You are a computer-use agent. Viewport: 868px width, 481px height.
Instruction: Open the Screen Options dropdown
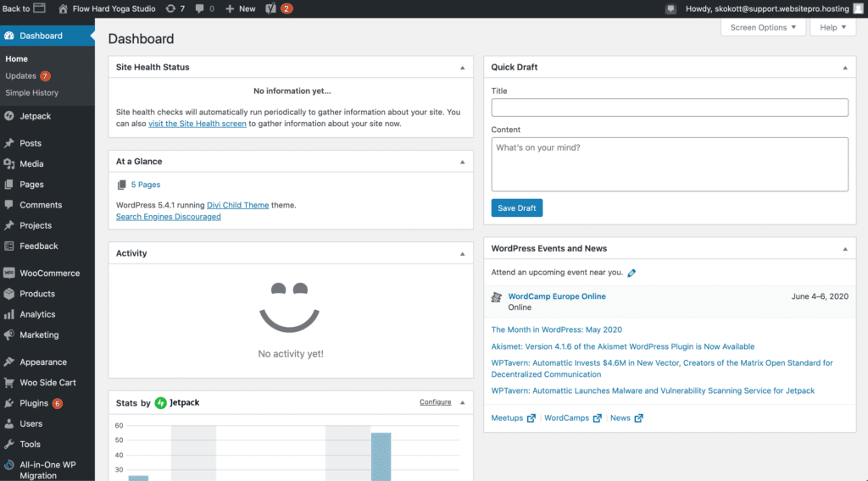tap(763, 27)
